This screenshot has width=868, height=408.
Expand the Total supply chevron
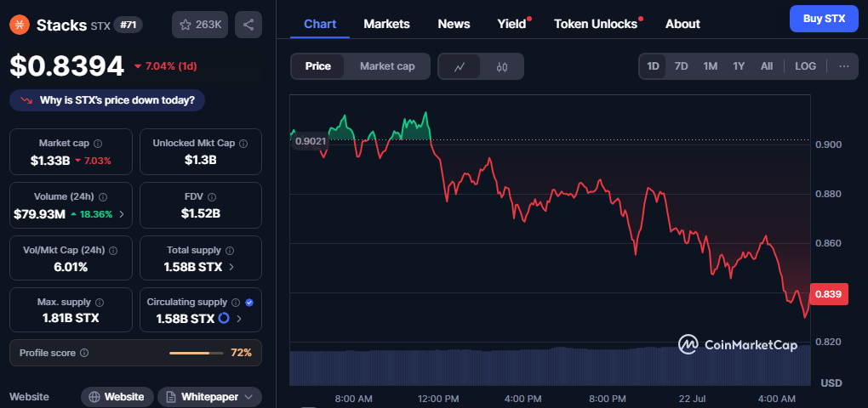[x=231, y=267]
